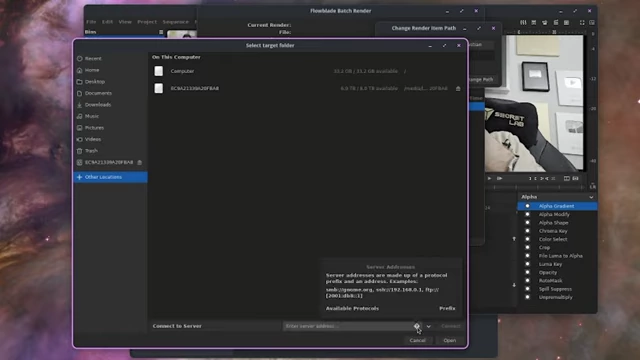Click the monitor video preview

pyautogui.click(x=534, y=103)
